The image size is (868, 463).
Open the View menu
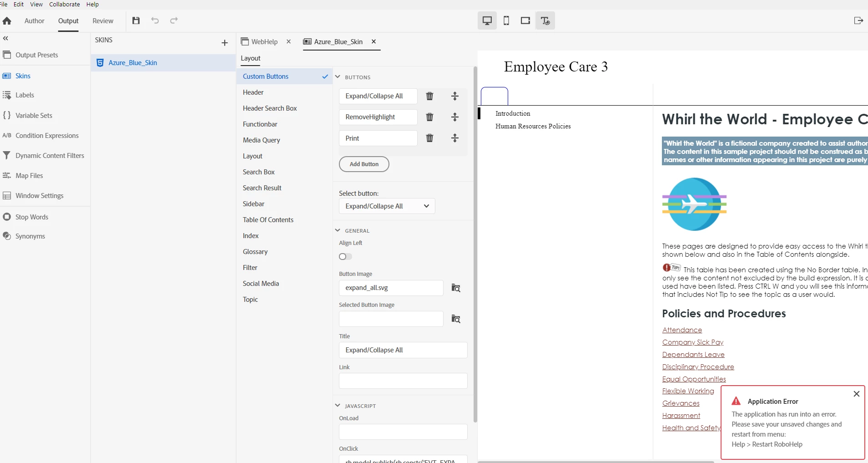point(36,4)
